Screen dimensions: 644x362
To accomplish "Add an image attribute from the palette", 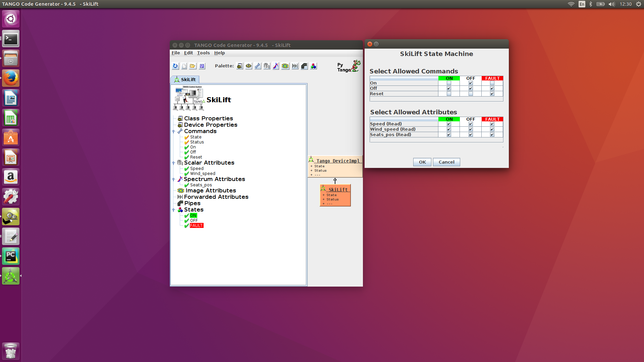I will 285,66.
